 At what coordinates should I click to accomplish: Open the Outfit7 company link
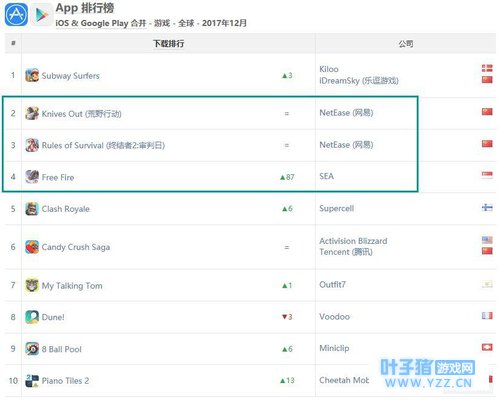[x=332, y=284]
